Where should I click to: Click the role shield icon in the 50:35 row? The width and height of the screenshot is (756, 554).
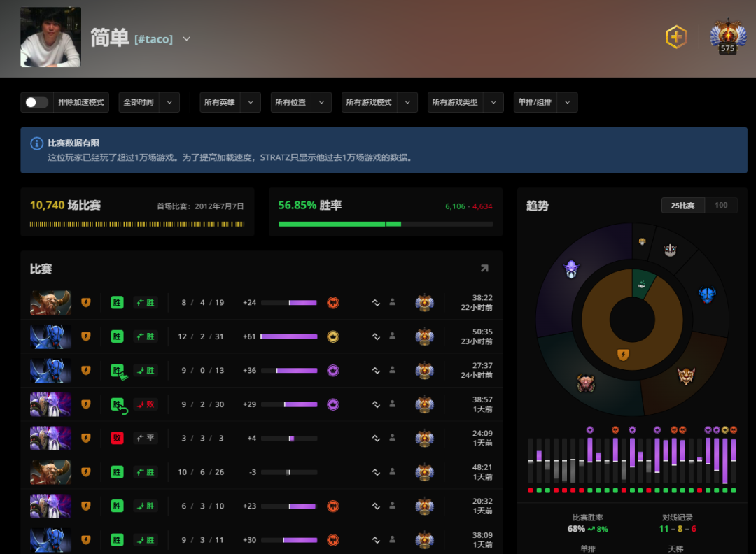pos(86,336)
